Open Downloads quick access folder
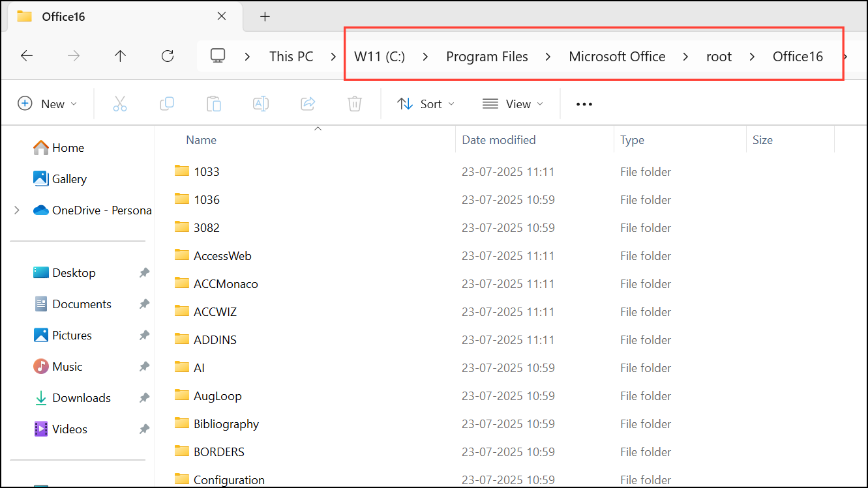The height and width of the screenshot is (488, 868). point(72,397)
